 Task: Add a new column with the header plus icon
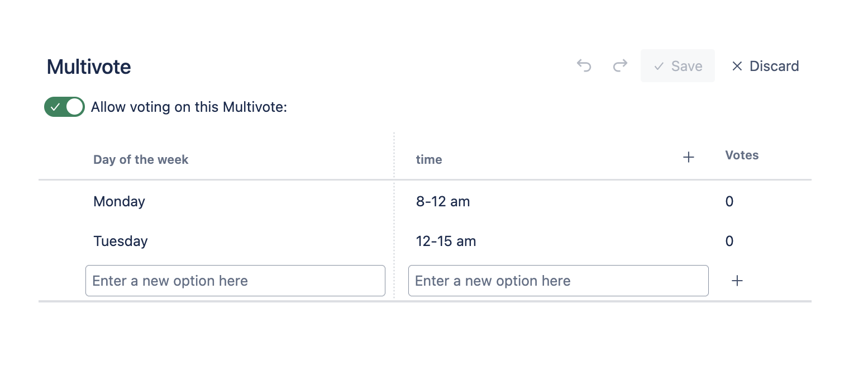(689, 158)
